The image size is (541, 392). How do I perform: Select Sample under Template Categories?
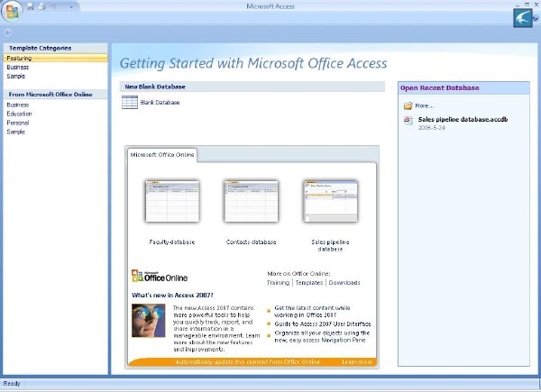pos(16,77)
